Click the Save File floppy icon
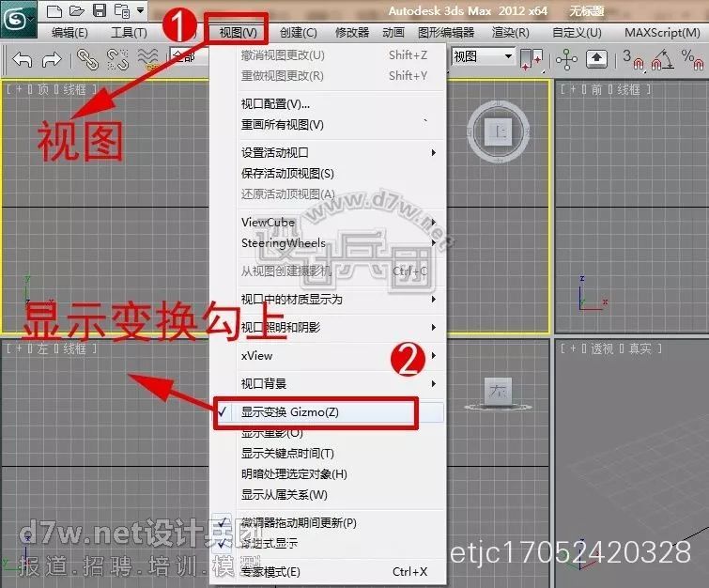Image resolution: width=709 pixels, height=588 pixels. [x=100, y=10]
